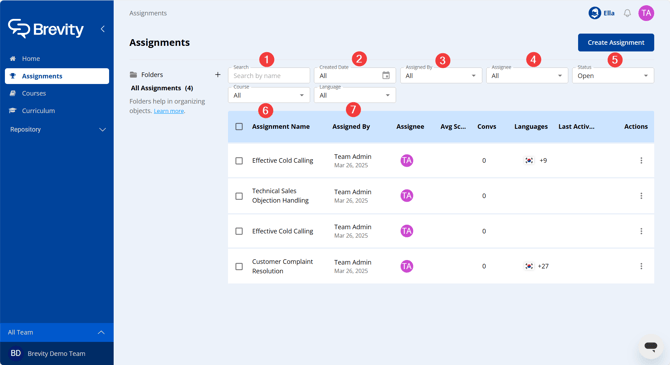This screenshot has height=365, width=670.
Task: Sort by Assigned By column header
Action: point(351,127)
